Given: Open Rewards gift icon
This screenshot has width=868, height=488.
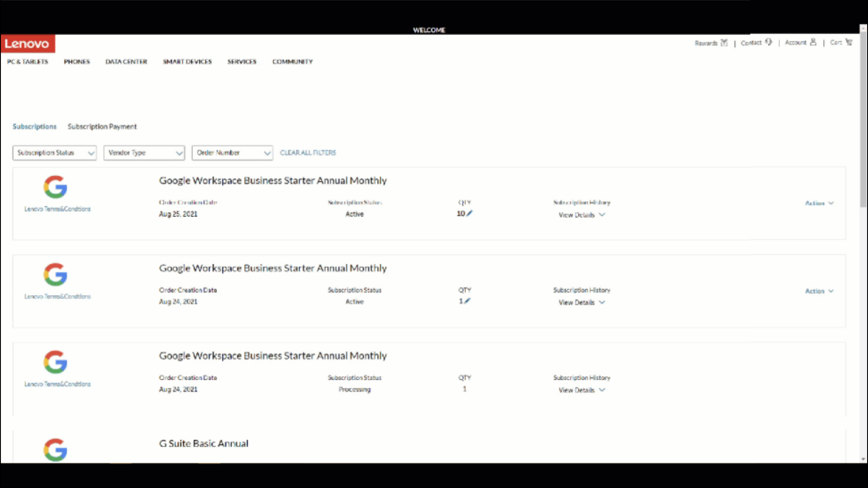Looking at the screenshot, I should click(724, 43).
